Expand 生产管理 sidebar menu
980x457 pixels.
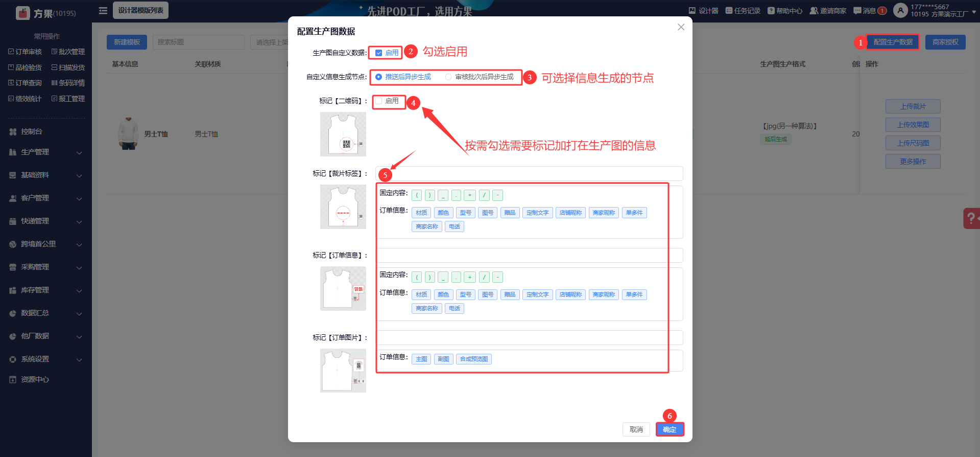(46, 152)
